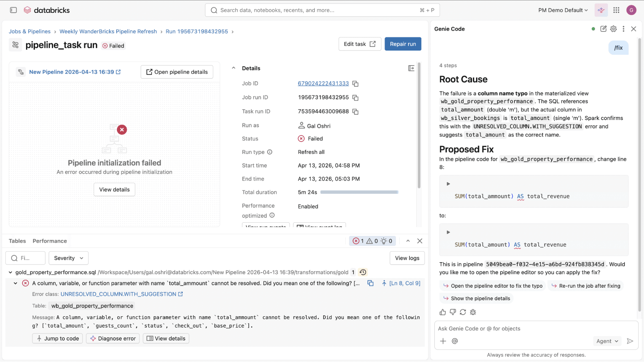Toggle the error count filter in Tables panel
The width and height of the screenshot is (644, 362).
[x=359, y=241]
